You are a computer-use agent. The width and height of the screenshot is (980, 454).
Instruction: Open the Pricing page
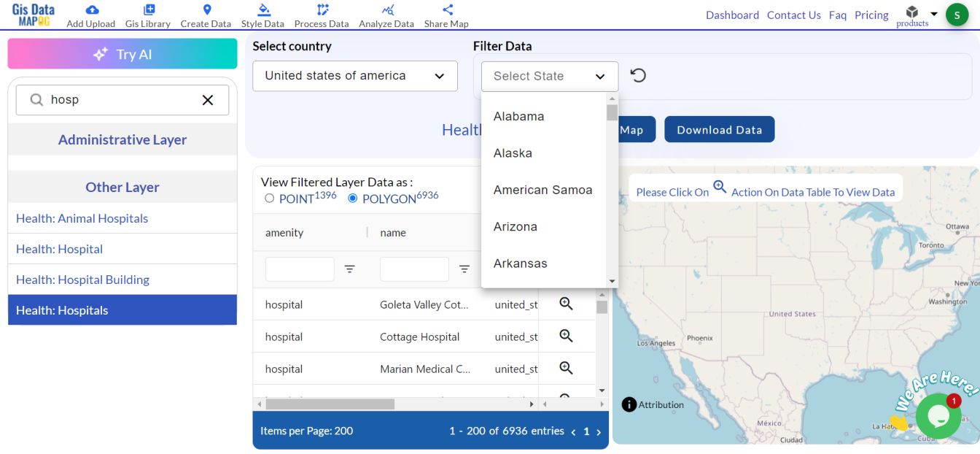pyautogui.click(x=871, y=15)
